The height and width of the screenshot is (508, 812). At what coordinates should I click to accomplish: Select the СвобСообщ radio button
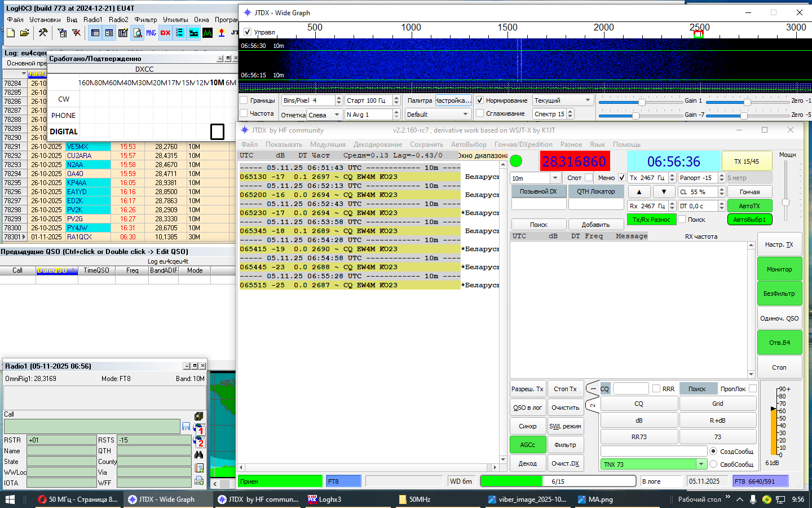tap(713, 465)
